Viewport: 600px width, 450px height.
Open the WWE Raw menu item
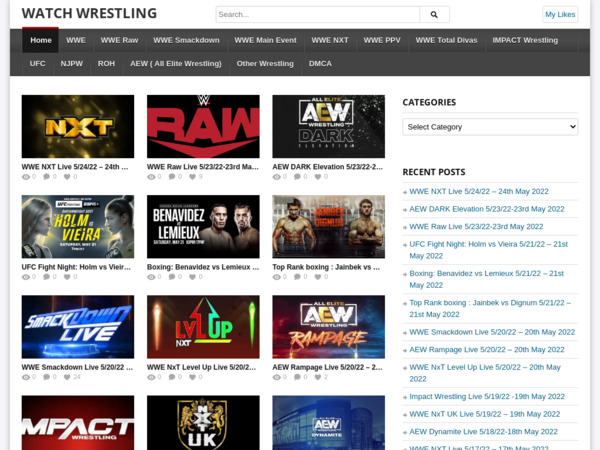click(119, 41)
